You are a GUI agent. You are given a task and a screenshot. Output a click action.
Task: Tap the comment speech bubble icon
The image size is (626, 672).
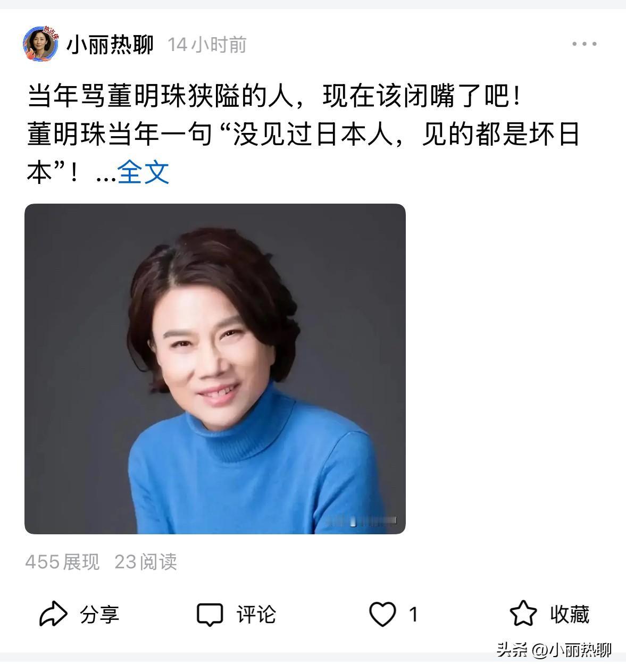coord(210,615)
